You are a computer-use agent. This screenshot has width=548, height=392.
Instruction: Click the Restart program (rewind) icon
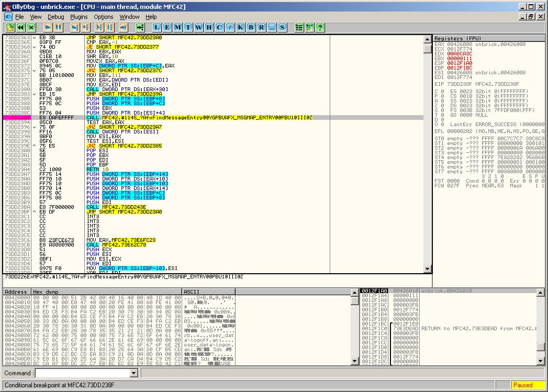(x=20, y=27)
